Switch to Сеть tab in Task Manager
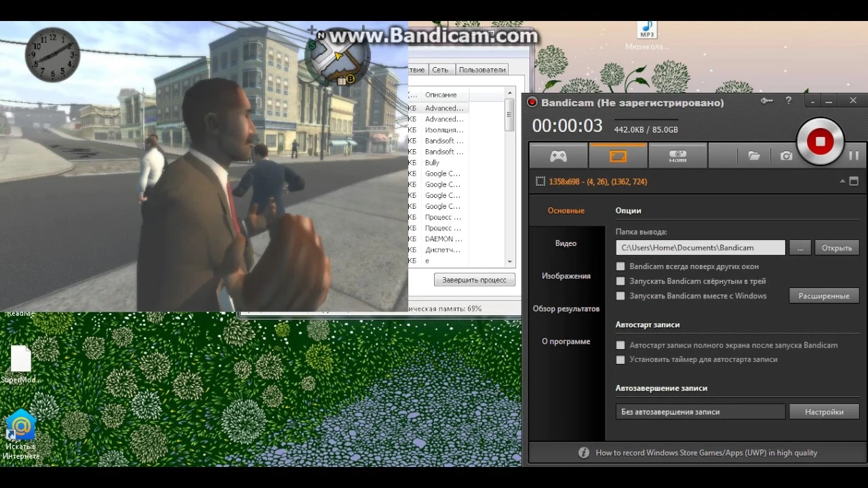Image resolution: width=868 pixels, height=488 pixels. coord(441,70)
